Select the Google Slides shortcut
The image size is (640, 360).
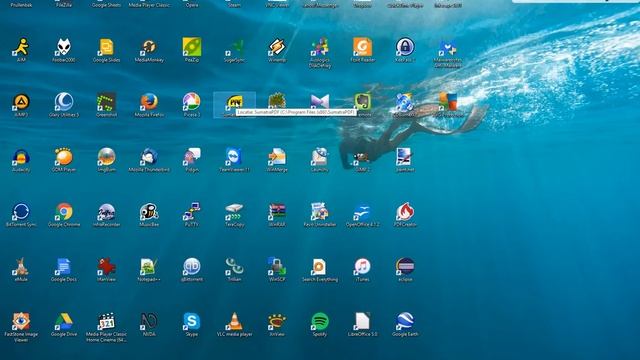107,48
